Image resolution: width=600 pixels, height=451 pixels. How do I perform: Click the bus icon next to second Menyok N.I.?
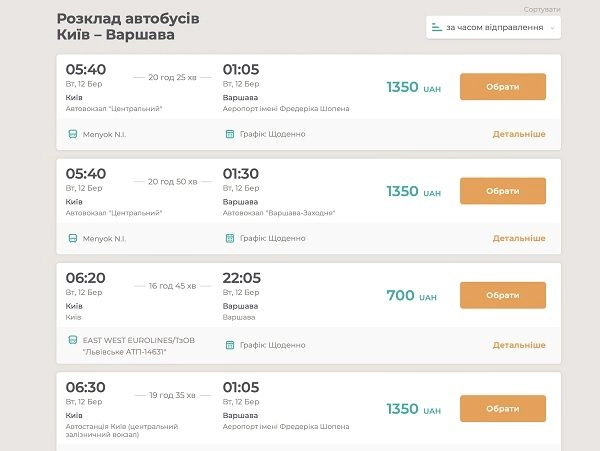73,238
